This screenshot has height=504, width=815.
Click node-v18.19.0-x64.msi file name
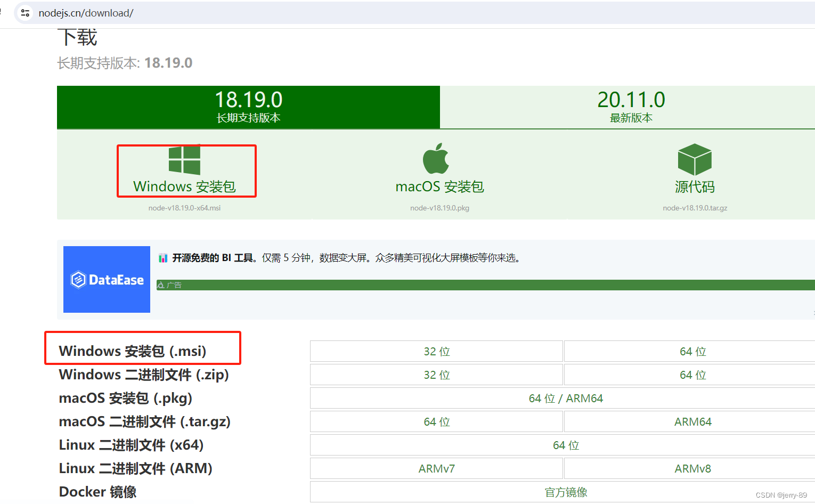click(184, 208)
